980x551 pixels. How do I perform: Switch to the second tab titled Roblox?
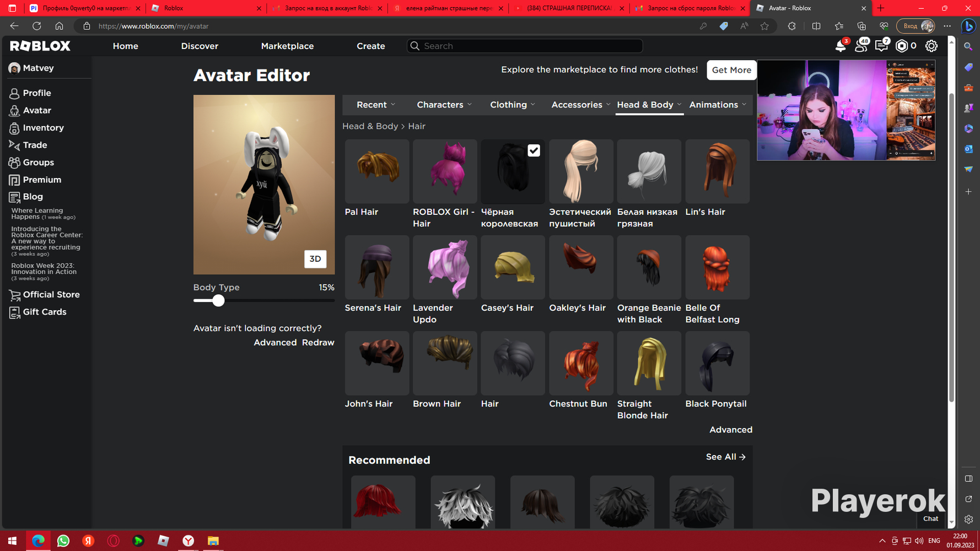[x=207, y=8]
